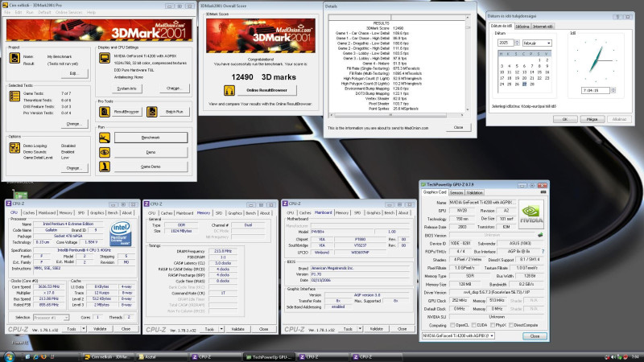Click Validate in the leftmost CPU-Z window

[x=100, y=329]
